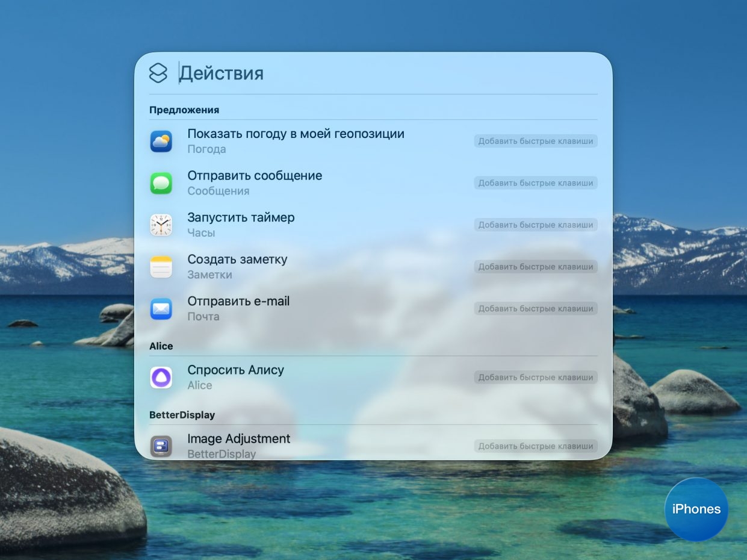Image resolution: width=747 pixels, height=560 pixels.
Task: Click the Часы subtitle text
Action: tap(201, 233)
